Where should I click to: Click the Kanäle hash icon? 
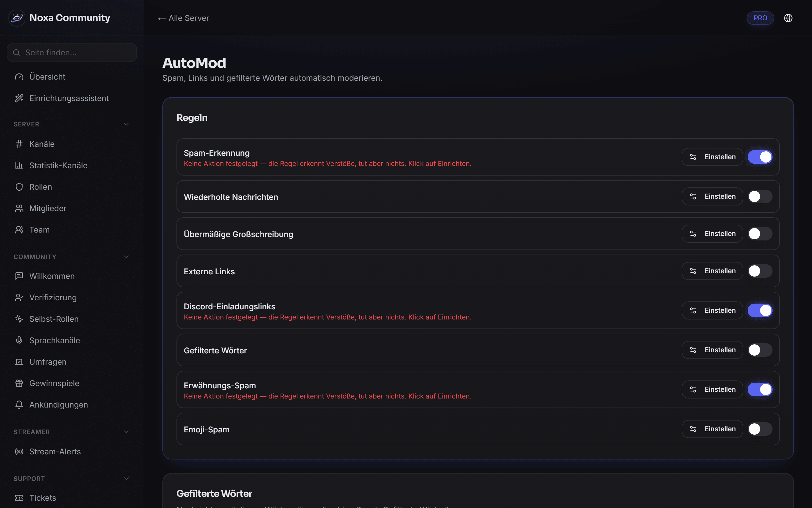coord(19,144)
